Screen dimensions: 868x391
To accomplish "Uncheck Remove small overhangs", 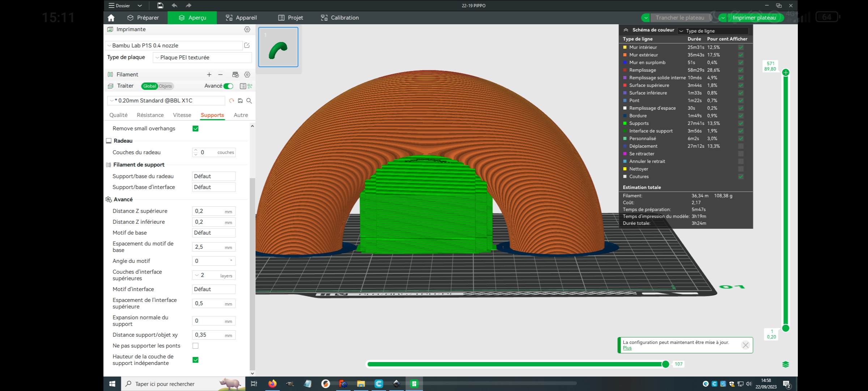I will (x=196, y=129).
